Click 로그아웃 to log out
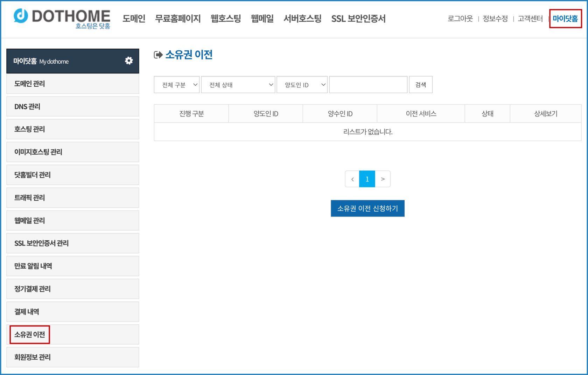 pos(460,19)
